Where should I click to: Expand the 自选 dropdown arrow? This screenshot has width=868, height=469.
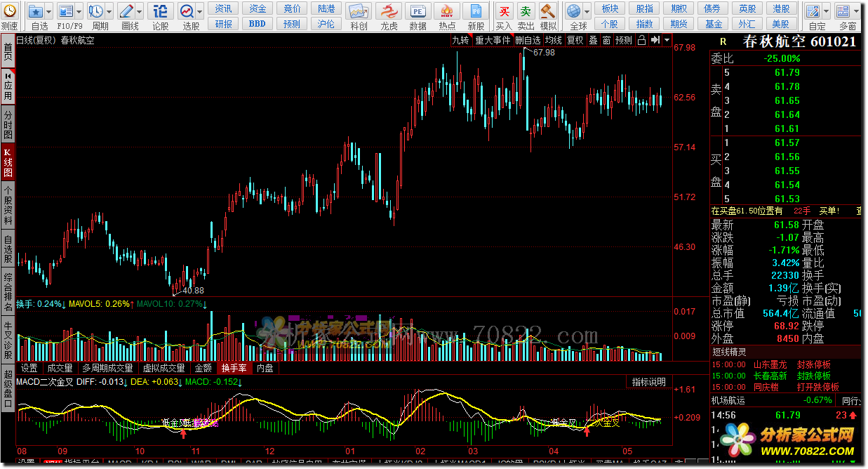point(49,11)
